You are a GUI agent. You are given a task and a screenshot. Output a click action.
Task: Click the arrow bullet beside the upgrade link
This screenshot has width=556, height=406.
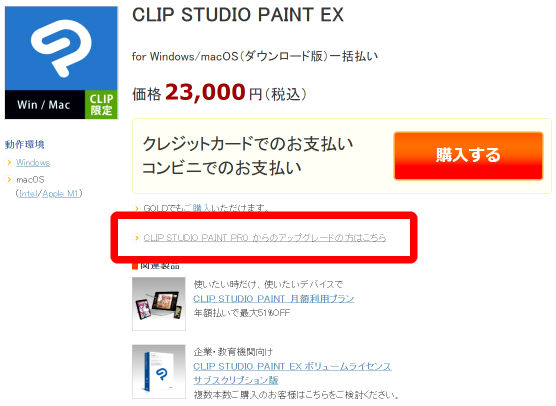[137, 238]
